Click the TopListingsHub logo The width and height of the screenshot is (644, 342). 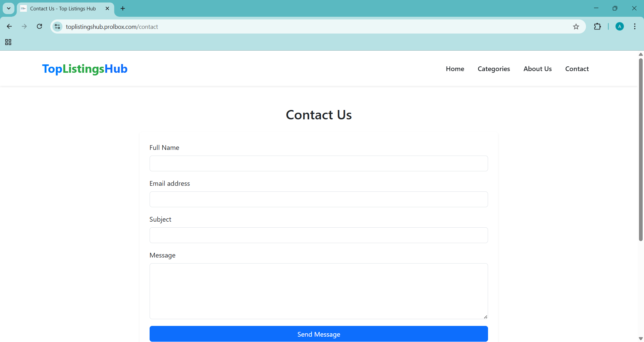pos(85,69)
